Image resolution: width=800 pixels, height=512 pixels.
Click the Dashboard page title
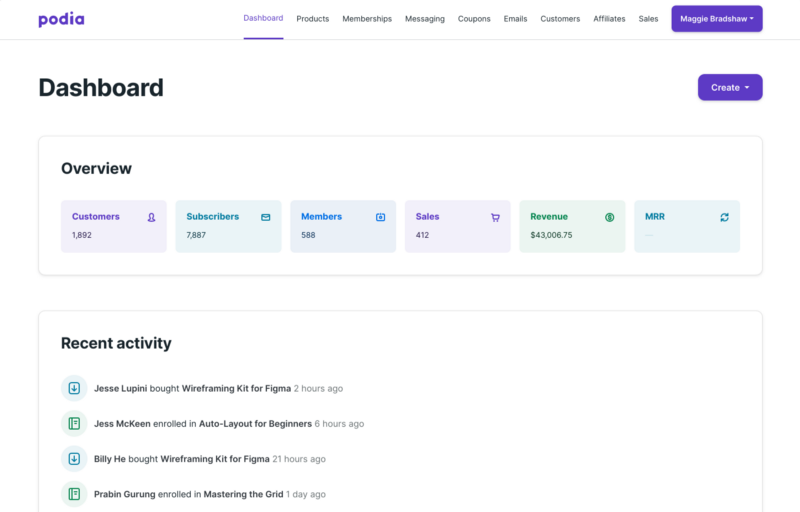pyautogui.click(x=101, y=87)
